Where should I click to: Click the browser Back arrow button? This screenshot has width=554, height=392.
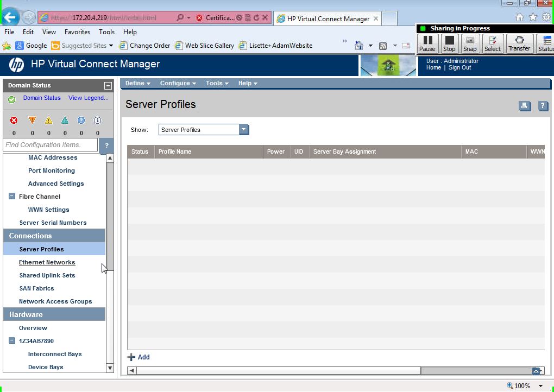10,17
